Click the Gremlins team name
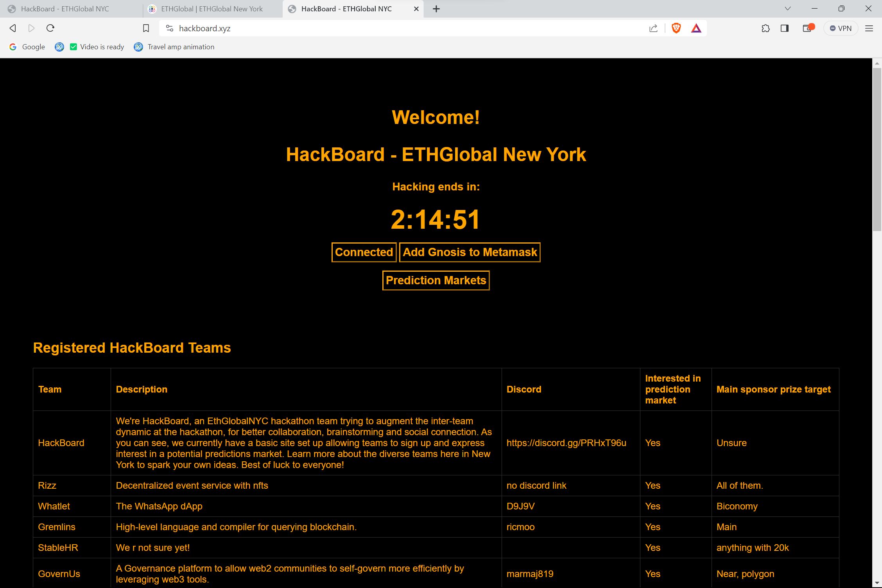 coord(57,527)
